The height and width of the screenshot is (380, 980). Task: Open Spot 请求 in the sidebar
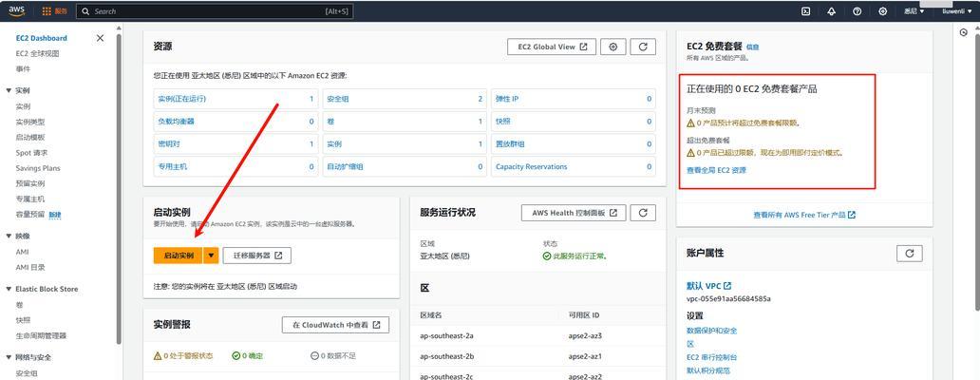pyautogui.click(x=32, y=153)
